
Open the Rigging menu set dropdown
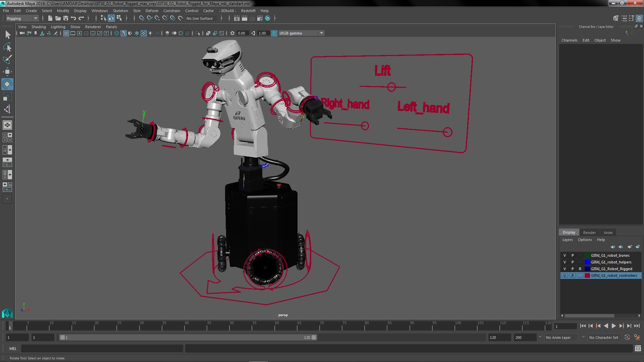(x=22, y=18)
